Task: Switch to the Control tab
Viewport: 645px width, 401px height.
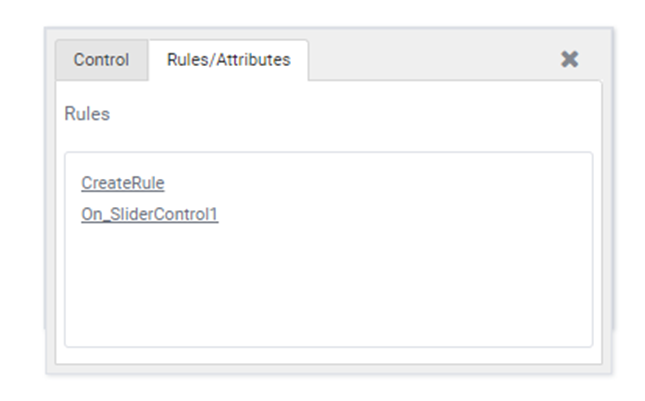Action: pos(102,60)
